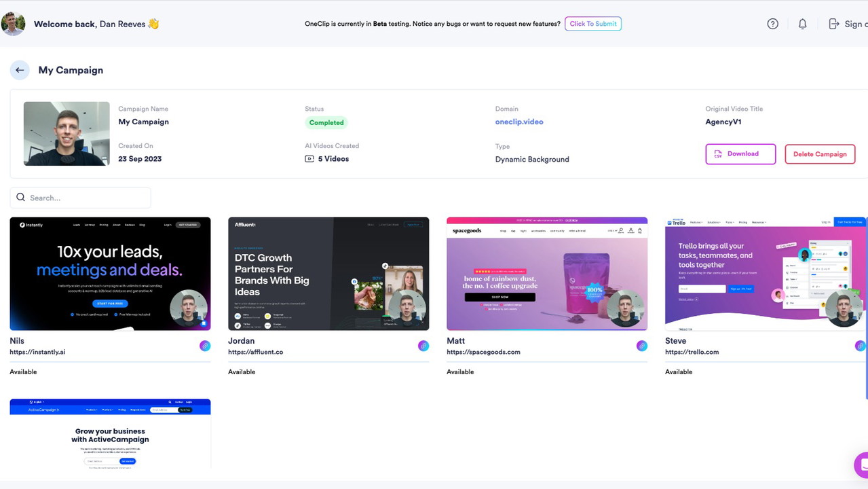Click the My Campaign page heading

[71, 70]
